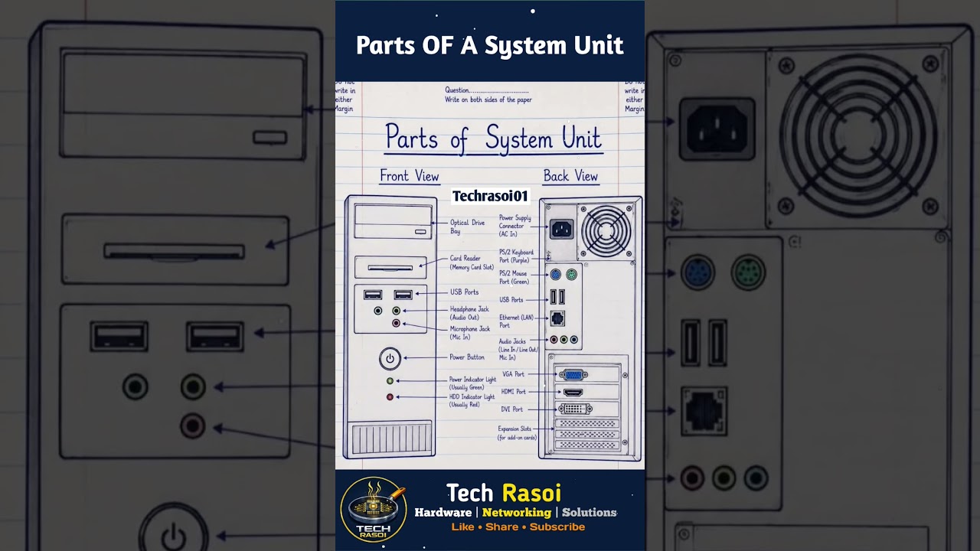Click the DVI connector in the Back View
This screenshot has height=551, width=980.
coord(574,409)
